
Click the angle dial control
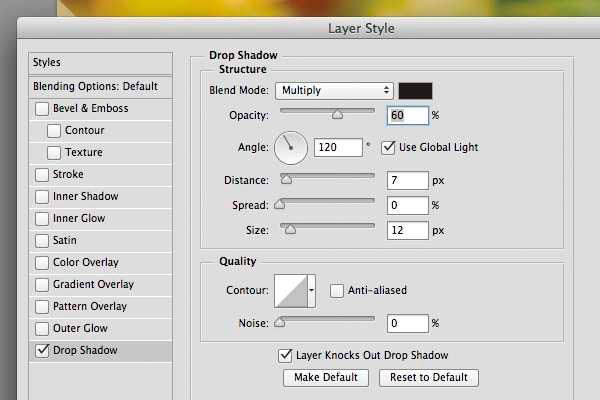point(290,148)
